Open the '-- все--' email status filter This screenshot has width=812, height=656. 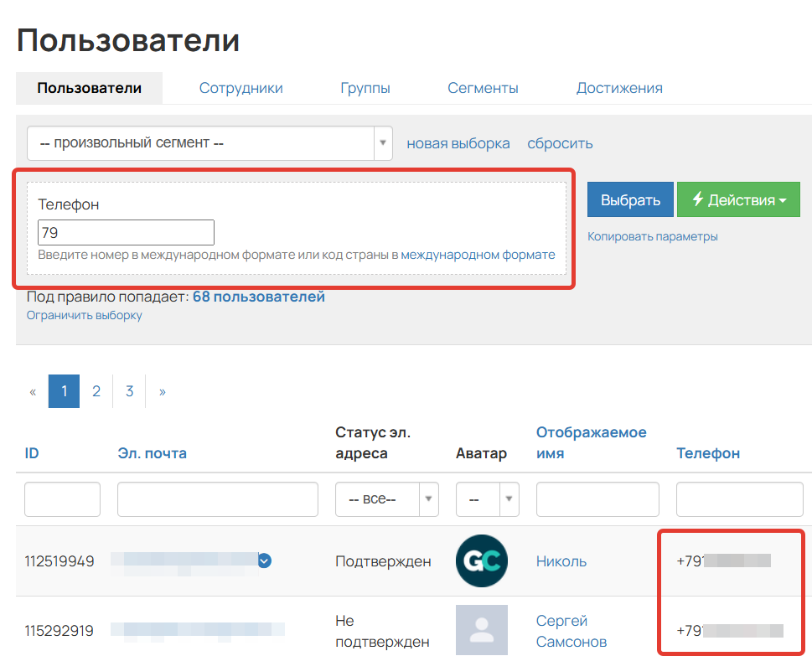(381, 498)
